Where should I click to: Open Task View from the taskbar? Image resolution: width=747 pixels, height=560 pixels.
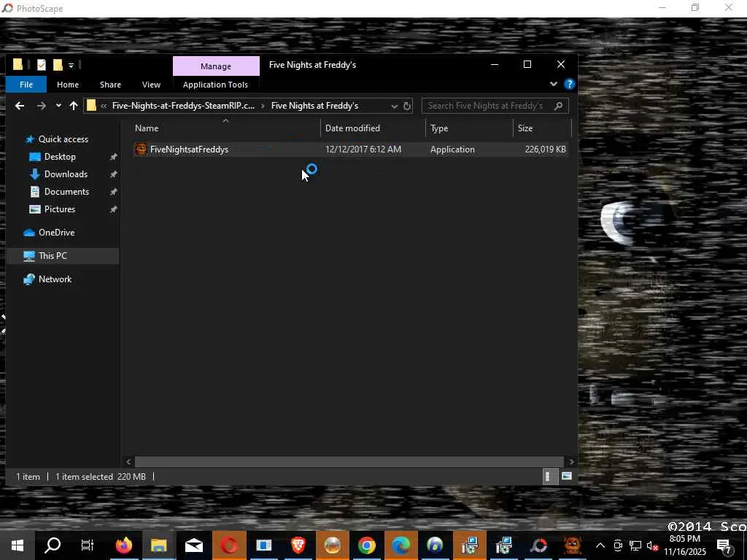point(88,545)
